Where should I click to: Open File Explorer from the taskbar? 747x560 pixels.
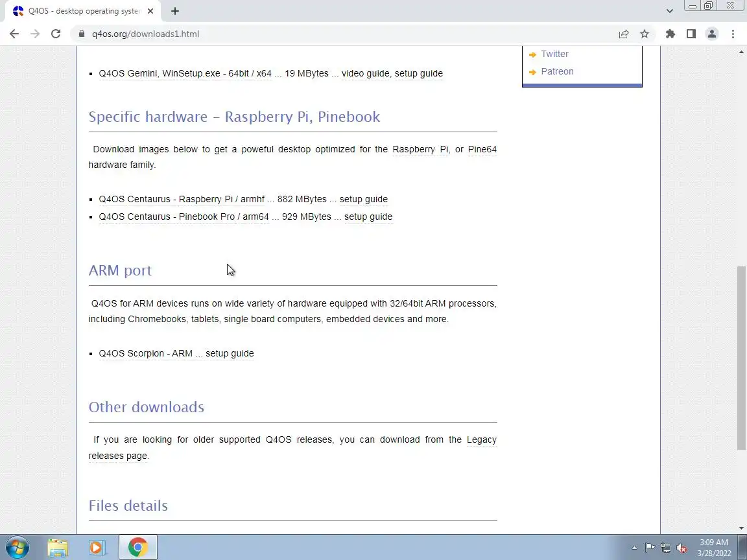(58, 548)
